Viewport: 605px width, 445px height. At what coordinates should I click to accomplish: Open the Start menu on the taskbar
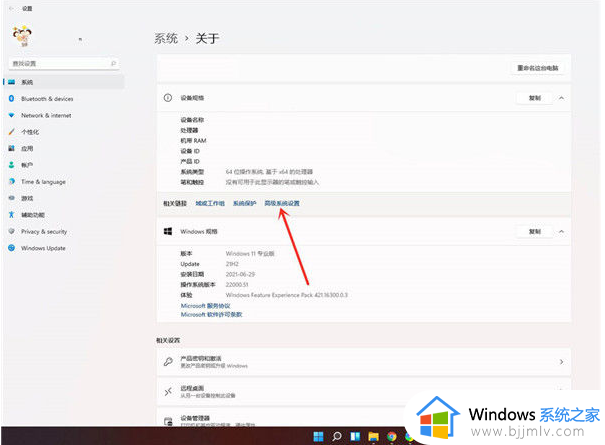pyautogui.click(x=318, y=437)
